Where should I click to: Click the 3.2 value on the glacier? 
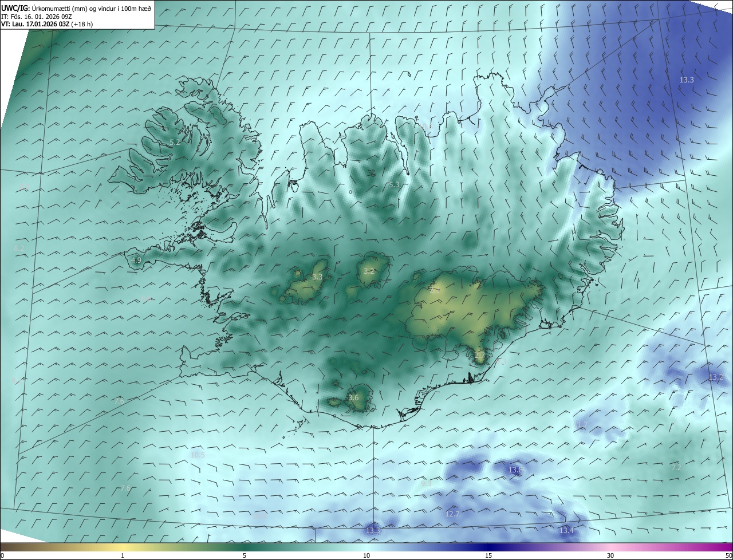click(x=369, y=271)
